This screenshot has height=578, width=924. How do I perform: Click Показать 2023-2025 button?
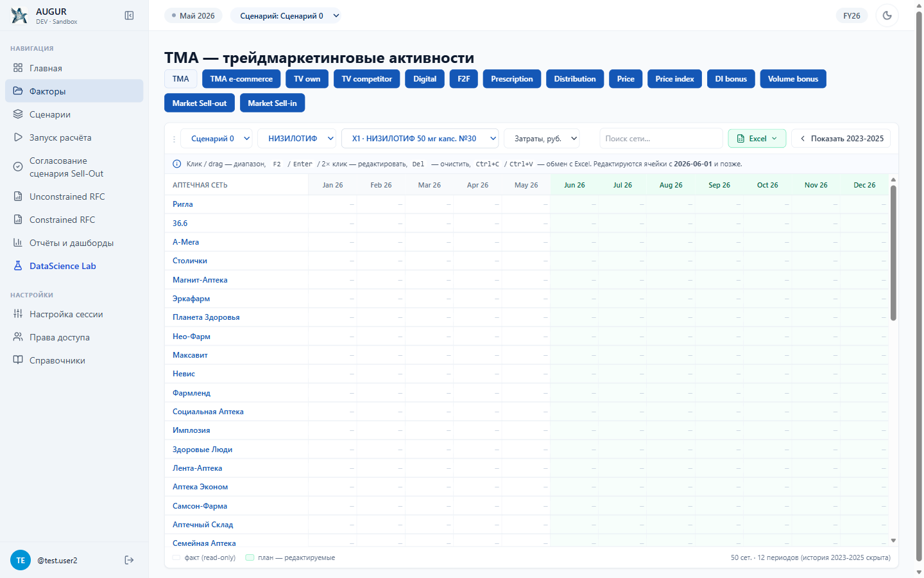[x=841, y=139]
